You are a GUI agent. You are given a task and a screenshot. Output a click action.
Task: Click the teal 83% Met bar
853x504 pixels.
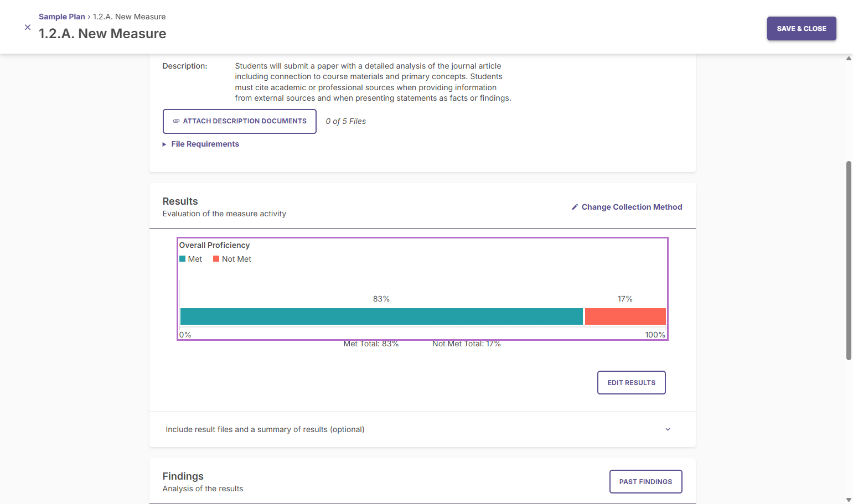[381, 316]
